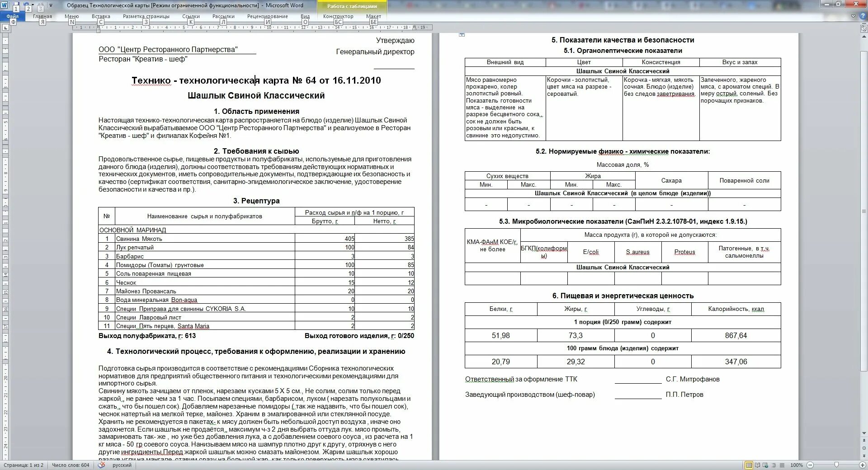This screenshot has height=470, width=868.
Task: Toggle the ruler button above vertical scrollbar
Action: click(864, 28)
